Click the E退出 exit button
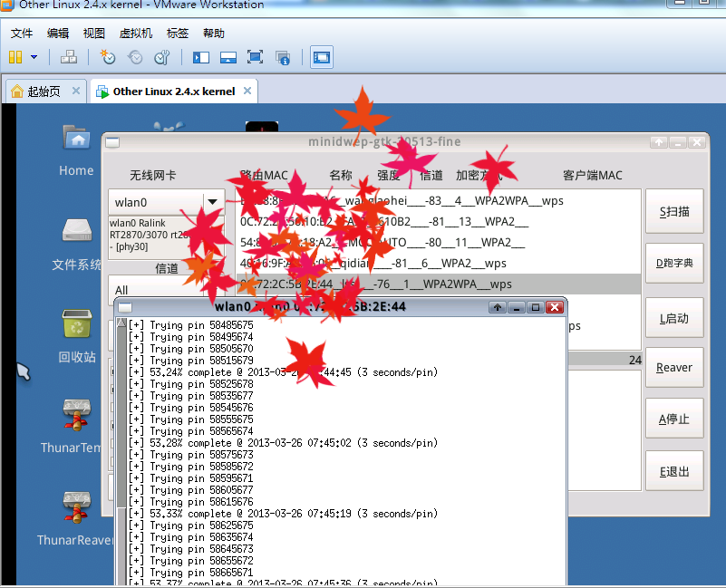The width and height of the screenshot is (726, 588). [x=674, y=471]
